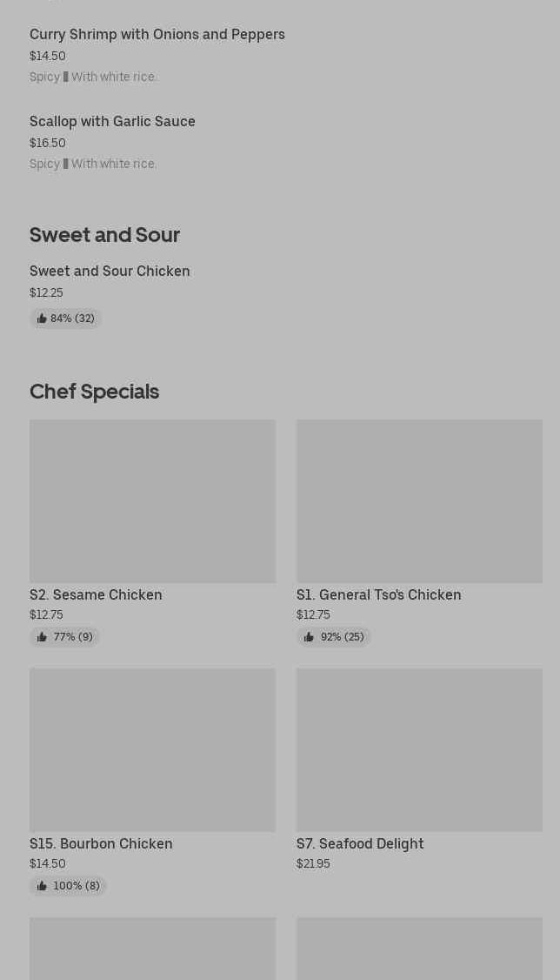This screenshot has width=560, height=980.
Task: Click the Sweet and Sour section heading
Action: tap(104, 235)
